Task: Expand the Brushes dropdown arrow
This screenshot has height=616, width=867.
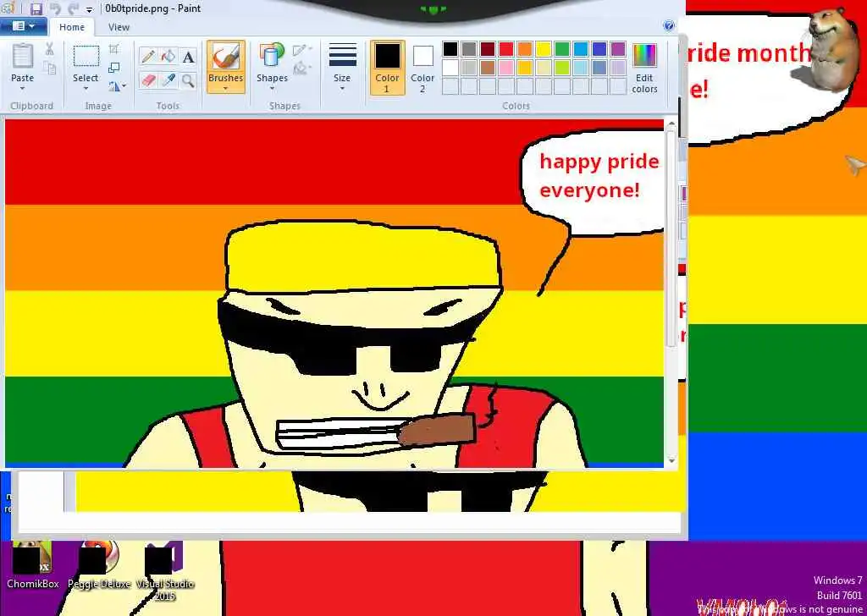Action: [x=225, y=89]
